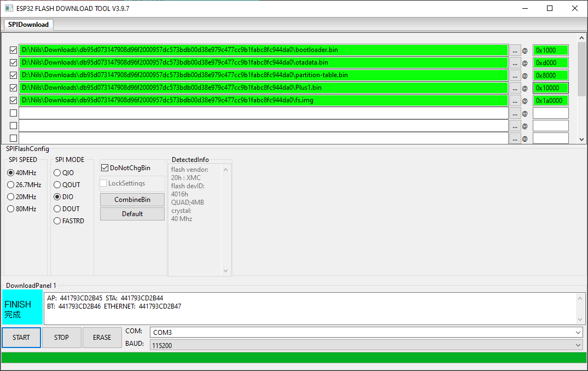This screenshot has width=588, height=371.
Task: Click the CombineBin button
Action: pyautogui.click(x=132, y=200)
